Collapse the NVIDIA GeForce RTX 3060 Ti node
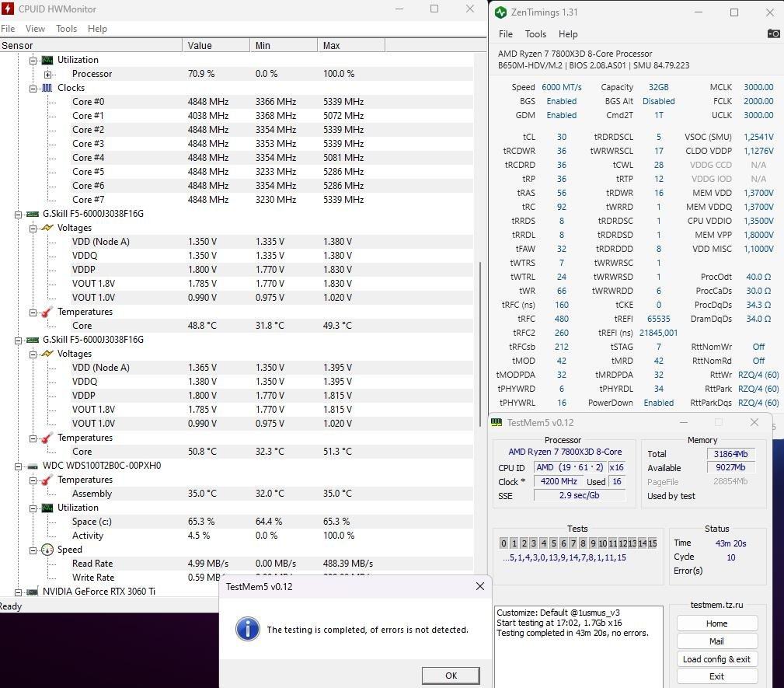784x688 pixels. [x=19, y=592]
